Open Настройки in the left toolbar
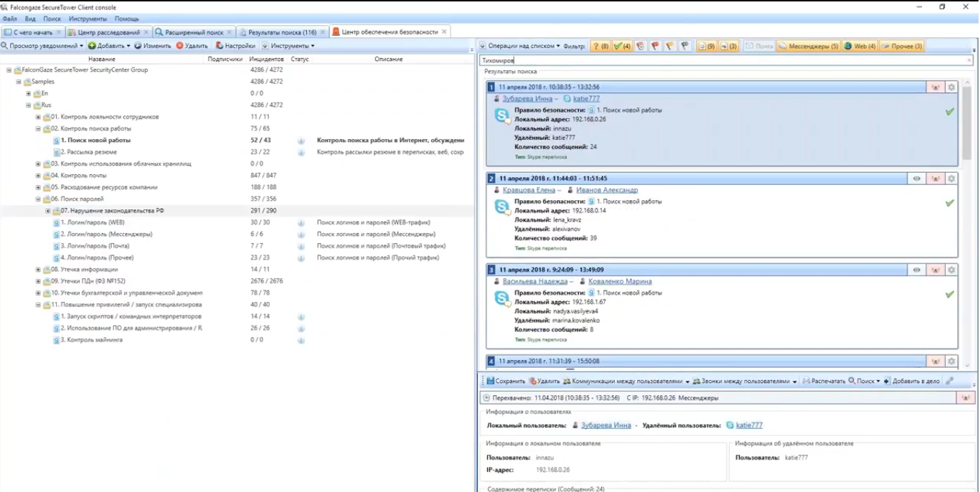Screen dimensions: 980x492 pyautogui.click(x=235, y=46)
